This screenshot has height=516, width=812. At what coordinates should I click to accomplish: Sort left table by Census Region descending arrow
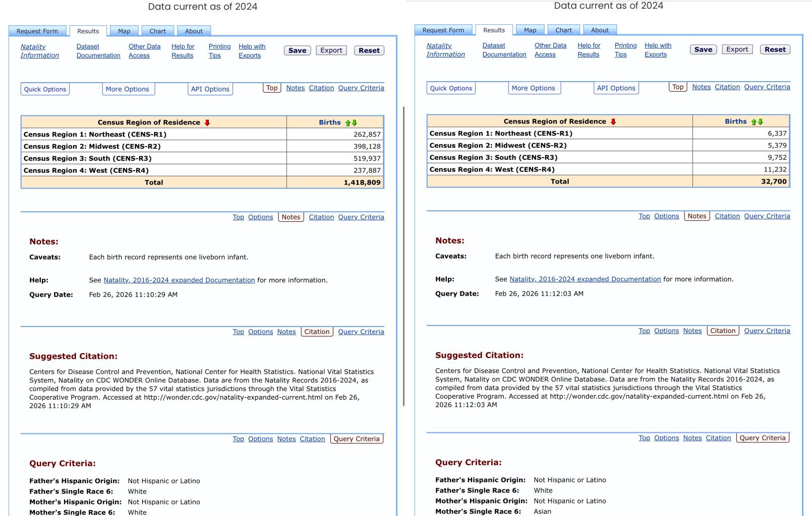tap(207, 122)
